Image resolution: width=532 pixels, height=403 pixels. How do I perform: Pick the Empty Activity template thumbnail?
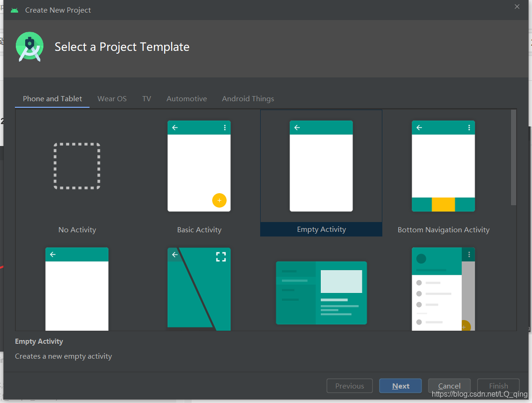point(321,166)
